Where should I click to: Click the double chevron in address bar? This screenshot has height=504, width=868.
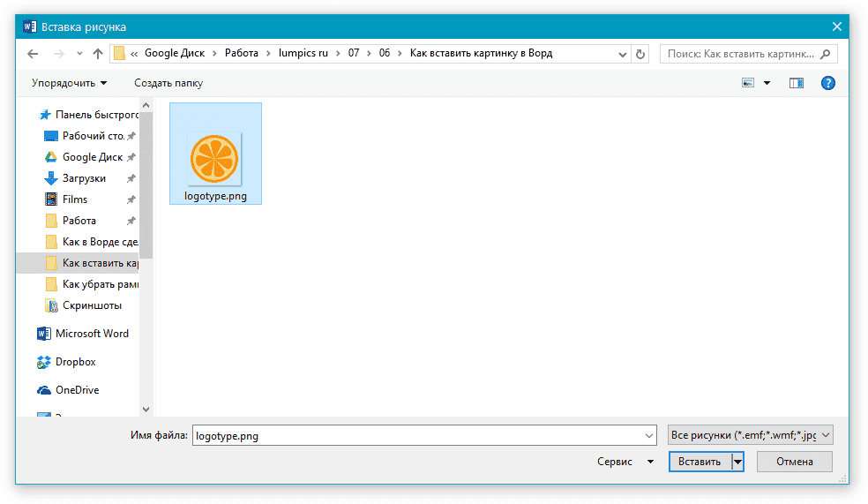[x=134, y=54]
